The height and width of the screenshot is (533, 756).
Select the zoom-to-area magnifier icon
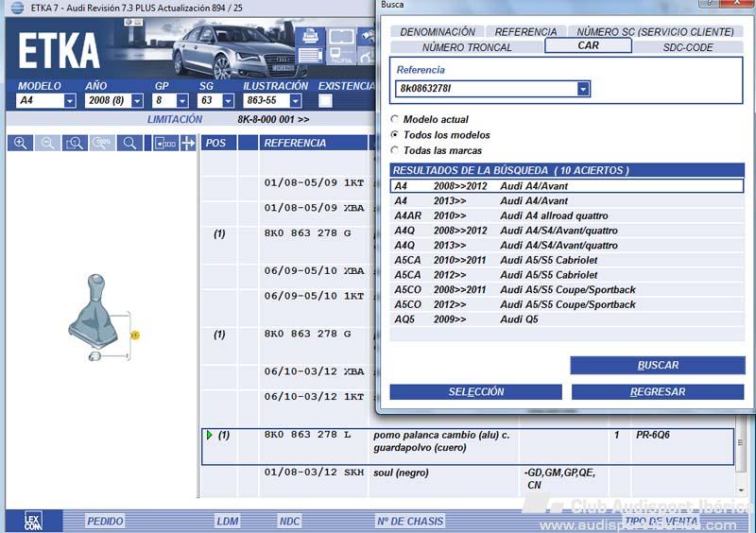(75, 143)
